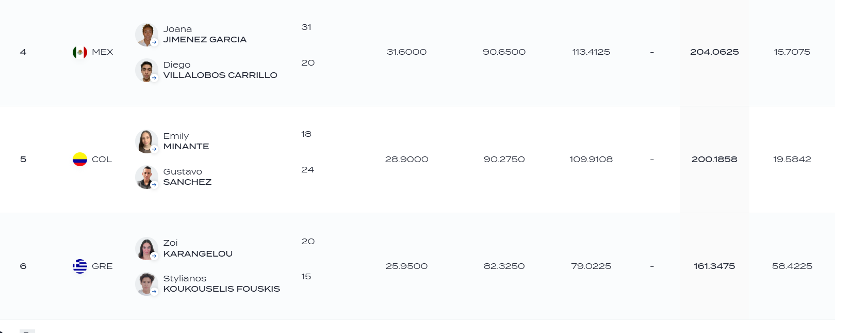Select Zoi Karangelou's profile picture
The height and width of the screenshot is (333, 868).
146,248
